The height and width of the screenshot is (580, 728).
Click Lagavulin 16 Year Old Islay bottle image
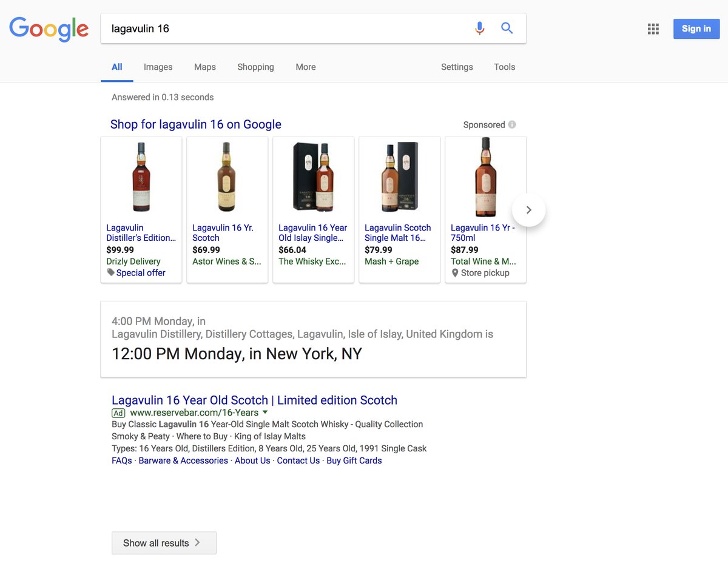coord(313,177)
